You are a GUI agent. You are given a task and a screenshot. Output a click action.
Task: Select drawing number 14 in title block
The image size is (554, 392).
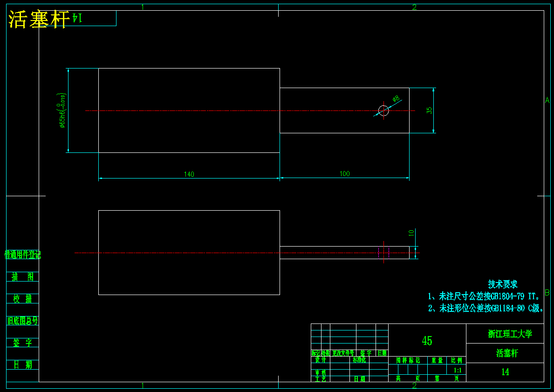505,372
